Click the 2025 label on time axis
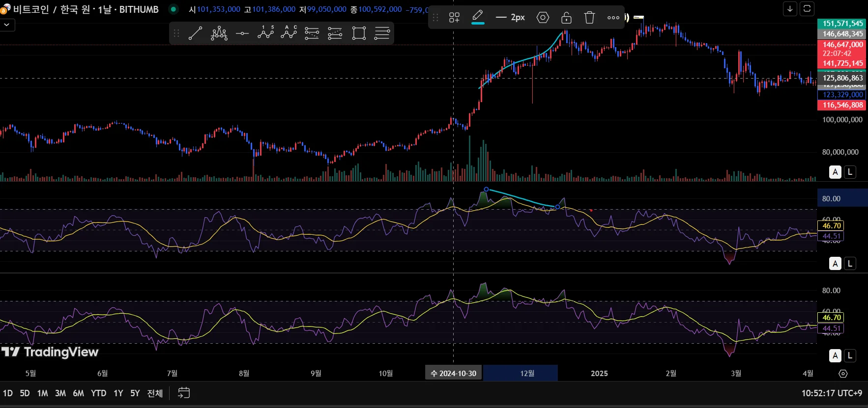Image resolution: width=868 pixels, height=408 pixels. 599,374
